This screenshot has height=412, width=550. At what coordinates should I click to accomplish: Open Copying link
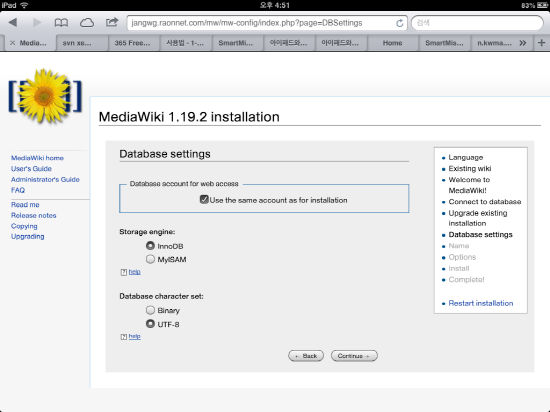pyautogui.click(x=24, y=226)
